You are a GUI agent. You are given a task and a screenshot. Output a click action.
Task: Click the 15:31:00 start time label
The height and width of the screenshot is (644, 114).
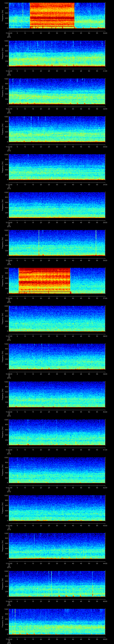click(9, 109)
